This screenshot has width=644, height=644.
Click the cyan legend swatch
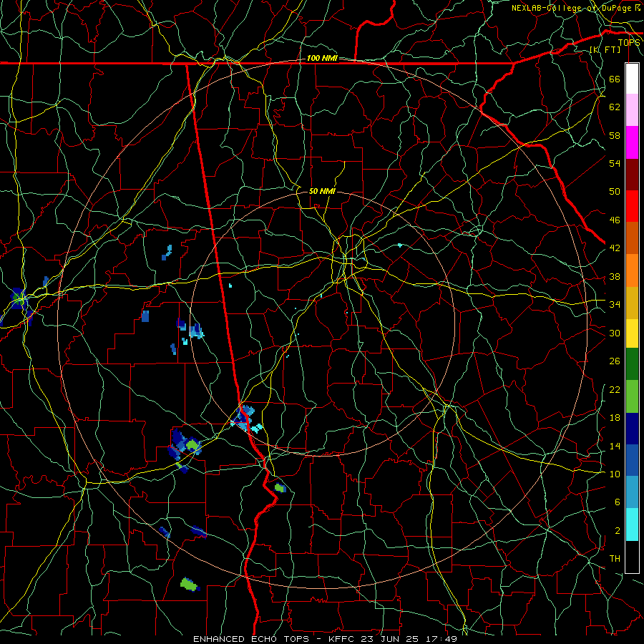click(632, 525)
